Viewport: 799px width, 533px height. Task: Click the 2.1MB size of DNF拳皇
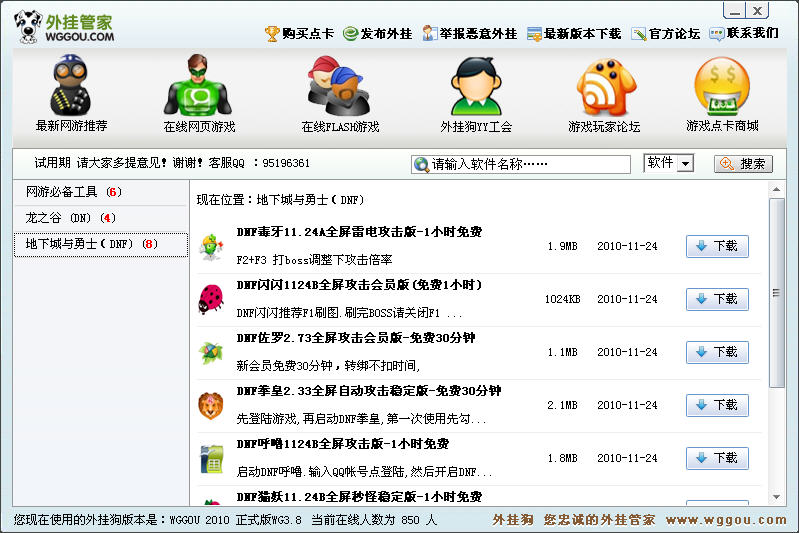tap(563, 405)
